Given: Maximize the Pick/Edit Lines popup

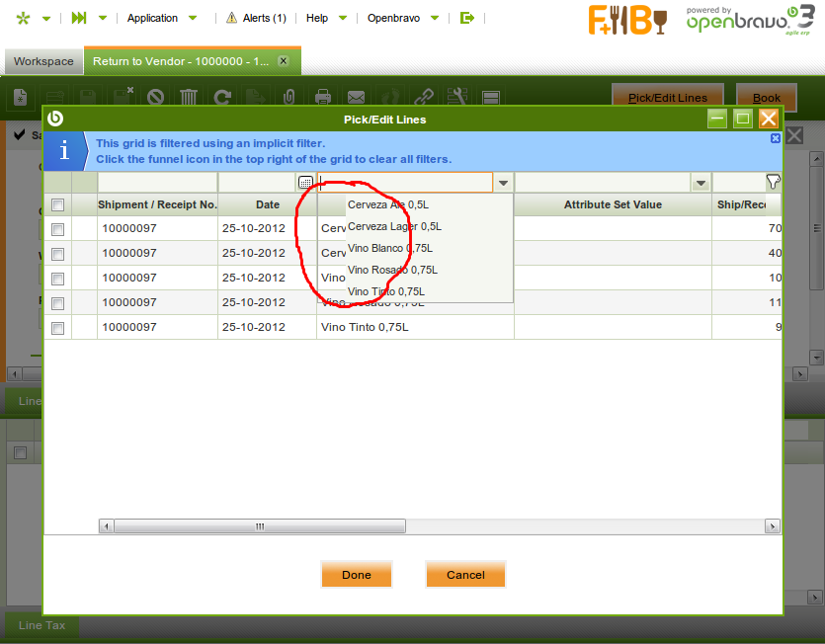Looking at the screenshot, I should point(742,119).
